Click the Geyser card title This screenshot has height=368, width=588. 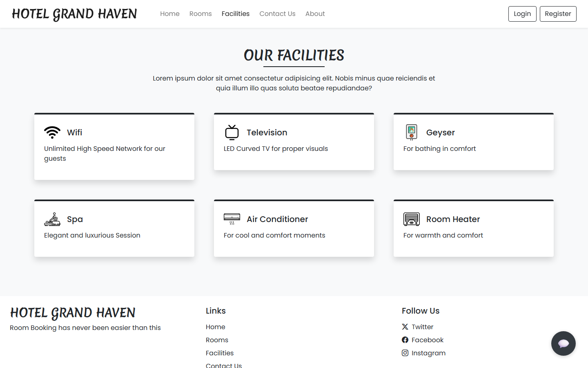(x=441, y=132)
